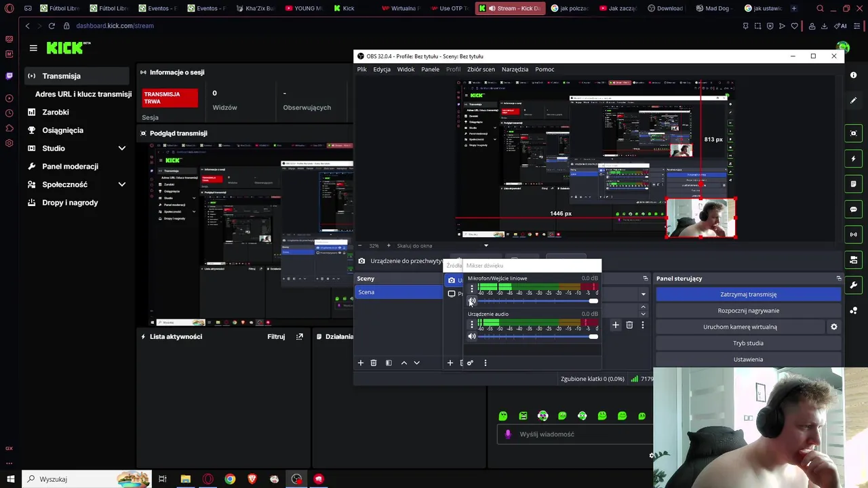Open options menu for Mikrofon/Wejście liniowe channel

pos(472,289)
